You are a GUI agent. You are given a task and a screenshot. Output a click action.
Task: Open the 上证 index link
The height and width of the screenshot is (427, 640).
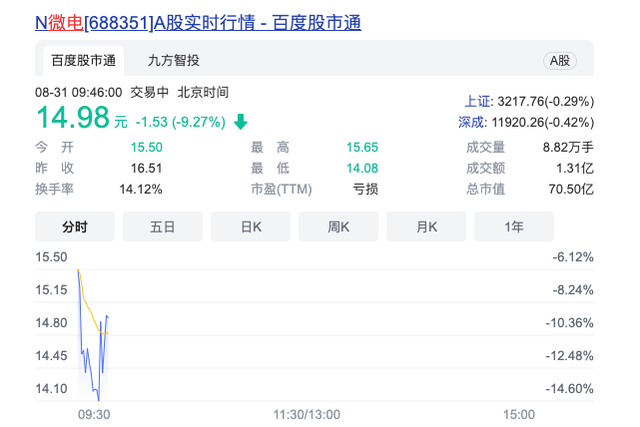point(478,101)
